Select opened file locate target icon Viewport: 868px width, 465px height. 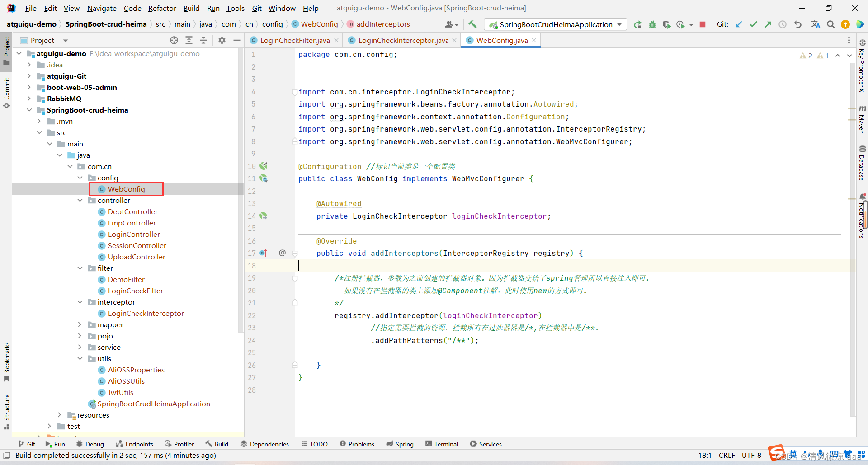point(174,40)
